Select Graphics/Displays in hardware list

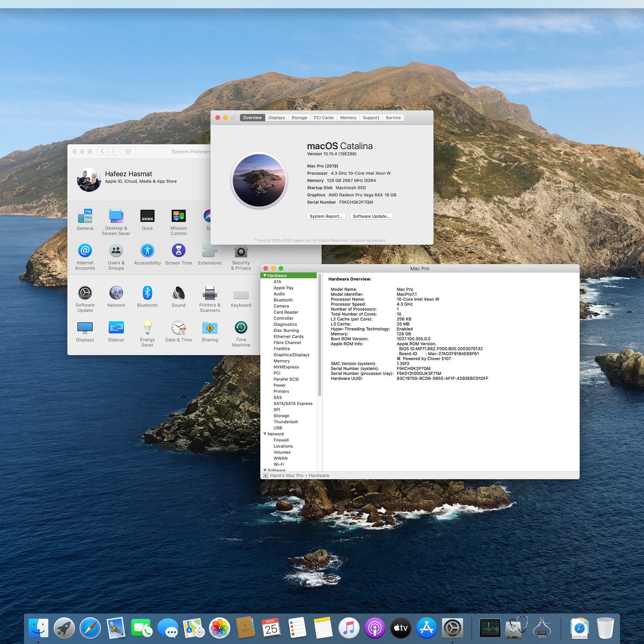pos(292,355)
